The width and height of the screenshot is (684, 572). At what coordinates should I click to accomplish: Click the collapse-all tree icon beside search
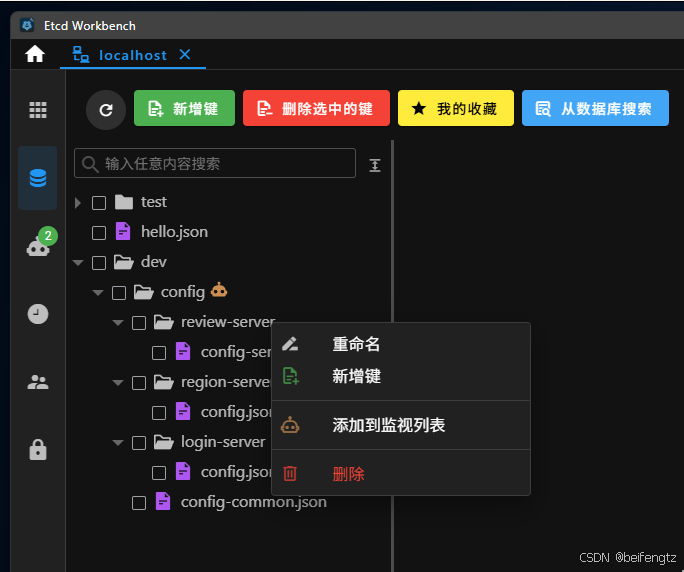click(375, 165)
